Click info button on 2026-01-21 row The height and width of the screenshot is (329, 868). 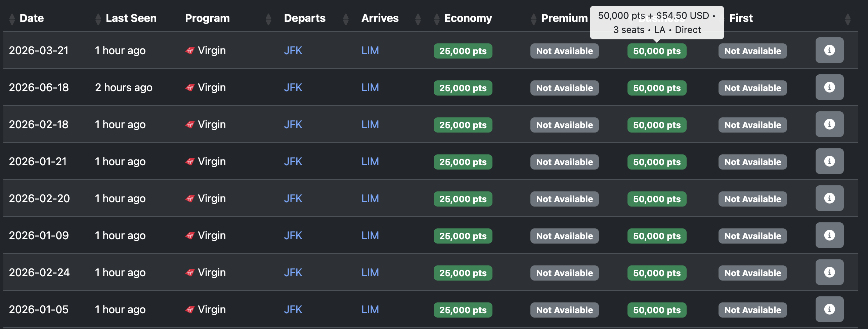pos(829,161)
